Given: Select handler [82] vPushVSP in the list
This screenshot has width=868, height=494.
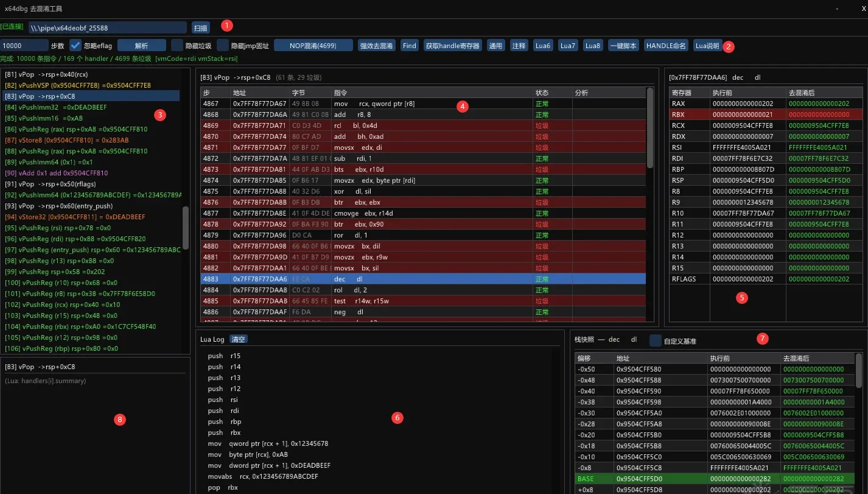Looking at the screenshot, I should pos(91,85).
